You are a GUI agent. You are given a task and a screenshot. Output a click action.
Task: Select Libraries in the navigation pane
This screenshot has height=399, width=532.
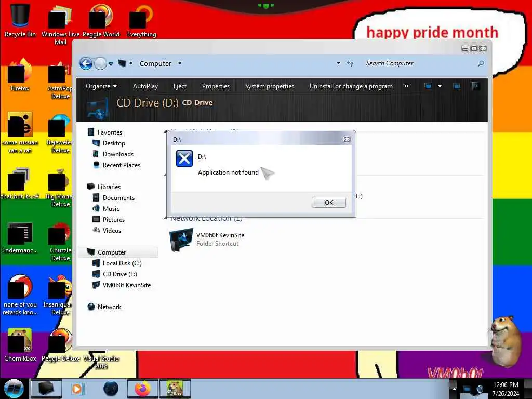click(x=109, y=187)
